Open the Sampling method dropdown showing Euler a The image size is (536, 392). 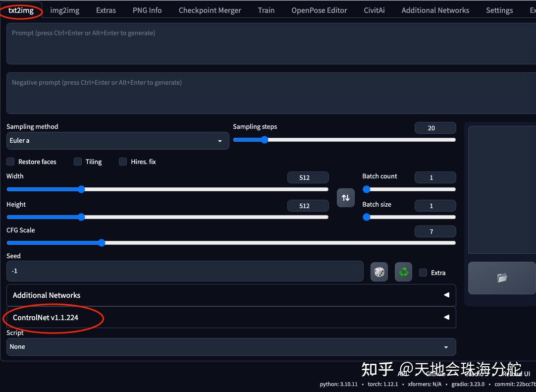[117, 141]
